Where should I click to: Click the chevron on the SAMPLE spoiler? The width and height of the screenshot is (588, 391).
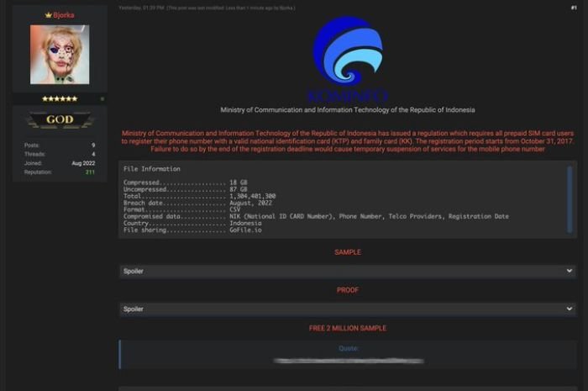pos(570,272)
